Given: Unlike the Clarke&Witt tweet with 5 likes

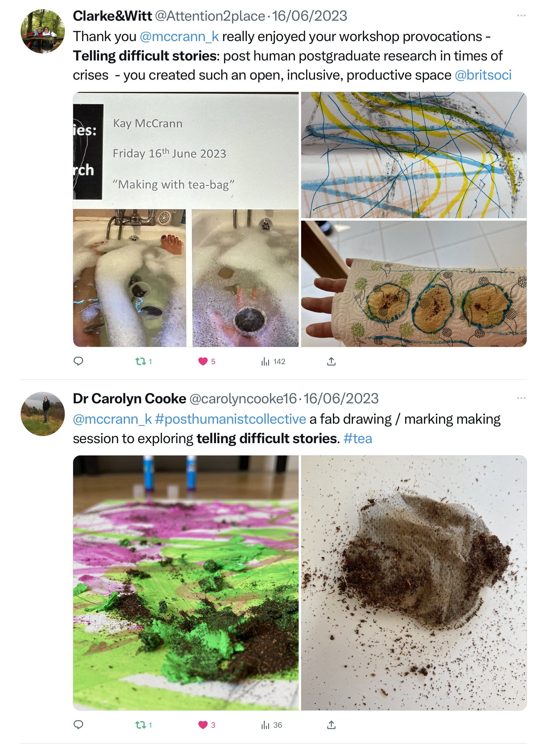Looking at the screenshot, I should [203, 362].
